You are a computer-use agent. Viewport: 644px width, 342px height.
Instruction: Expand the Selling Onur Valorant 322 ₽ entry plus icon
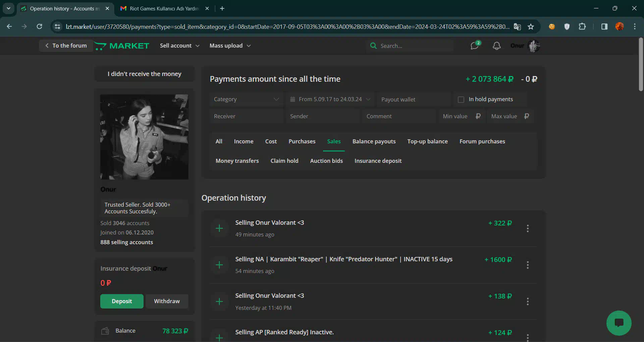(x=219, y=228)
